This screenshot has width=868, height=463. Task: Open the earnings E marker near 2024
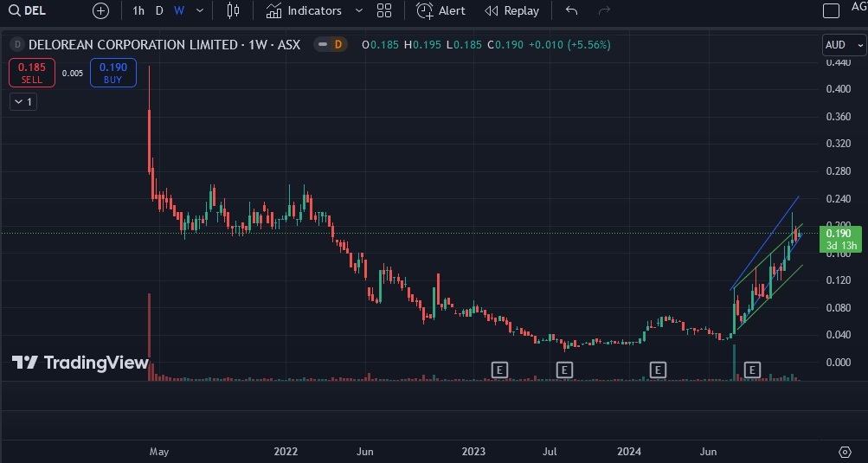pyautogui.click(x=658, y=370)
